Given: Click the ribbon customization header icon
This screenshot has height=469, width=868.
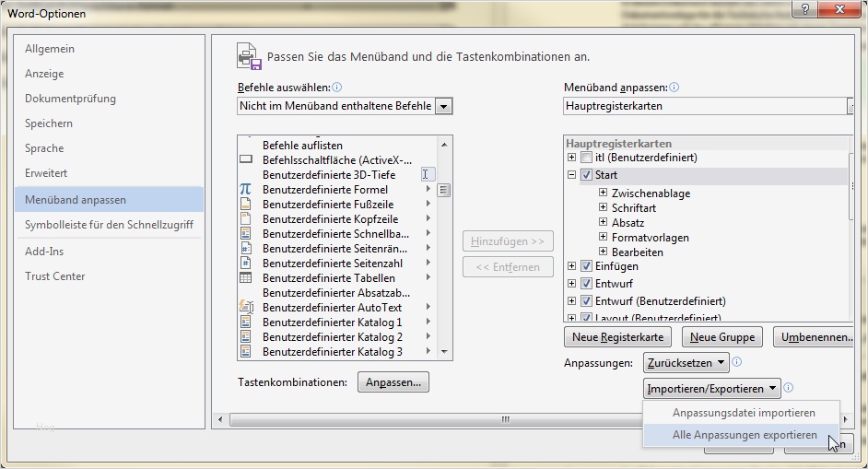Looking at the screenshot, I should tap(249, 56).
